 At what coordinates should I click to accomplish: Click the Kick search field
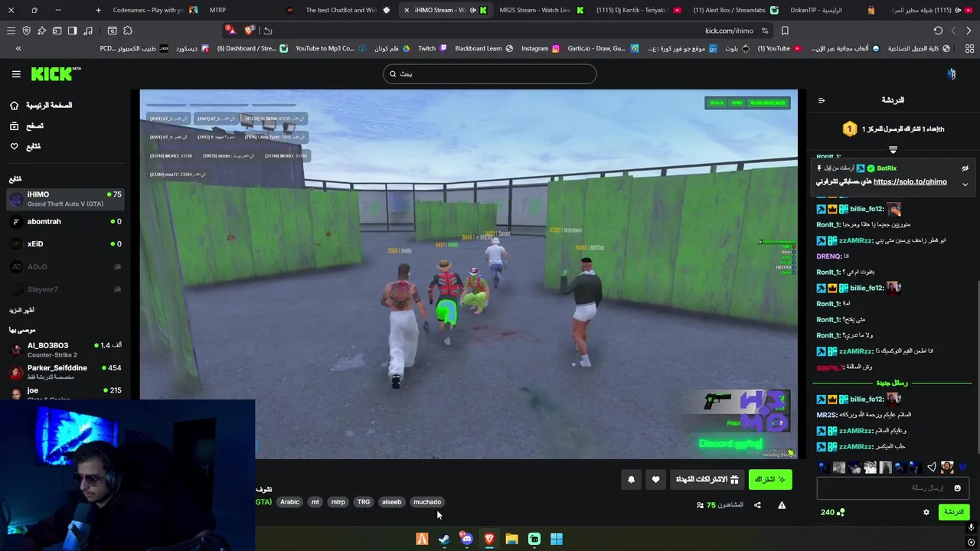click(x=490, y=73)
